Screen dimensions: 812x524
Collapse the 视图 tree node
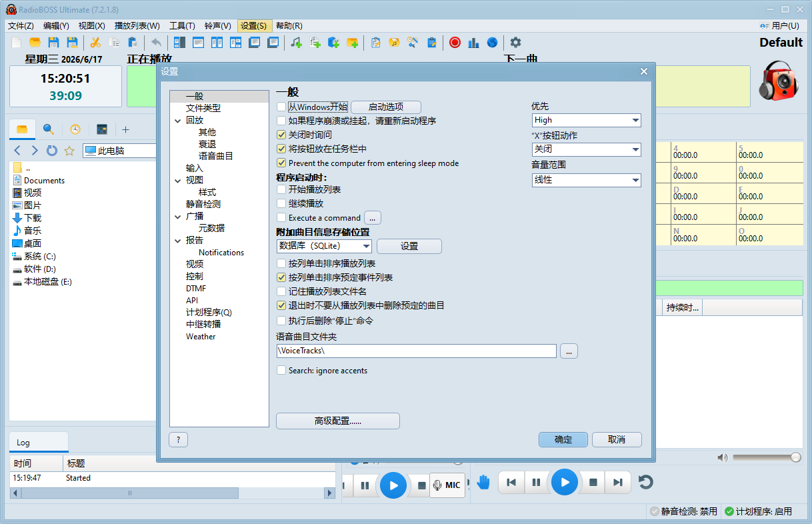(x=178, y=180)
